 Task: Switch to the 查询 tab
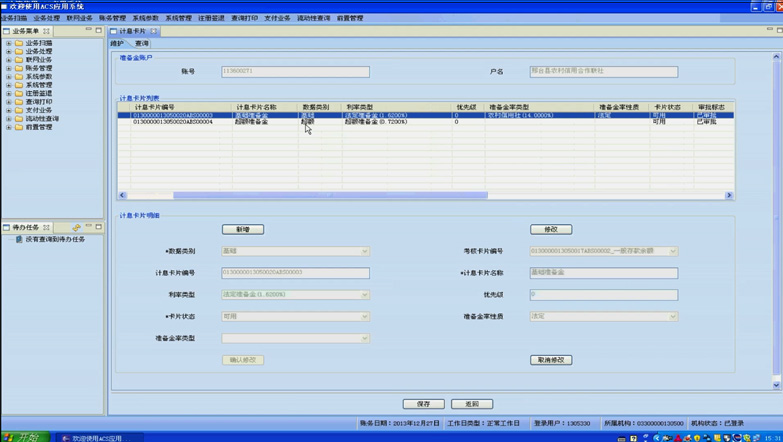point(141,44)
